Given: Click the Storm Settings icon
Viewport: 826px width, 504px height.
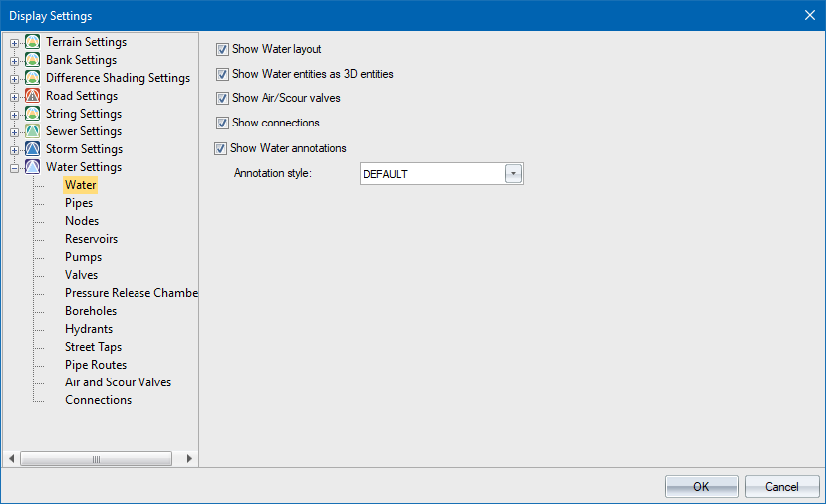Looking at the screenshot, I should coord(32,149).
